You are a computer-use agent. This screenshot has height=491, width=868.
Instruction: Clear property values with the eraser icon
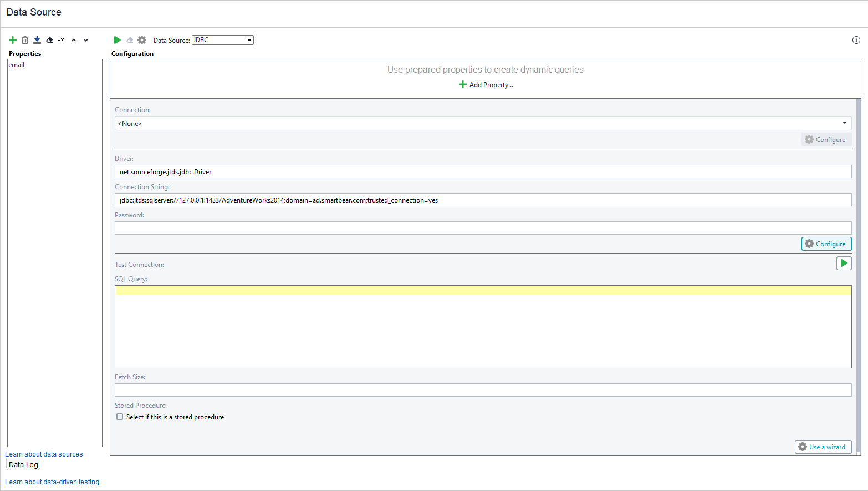point(49,39)
